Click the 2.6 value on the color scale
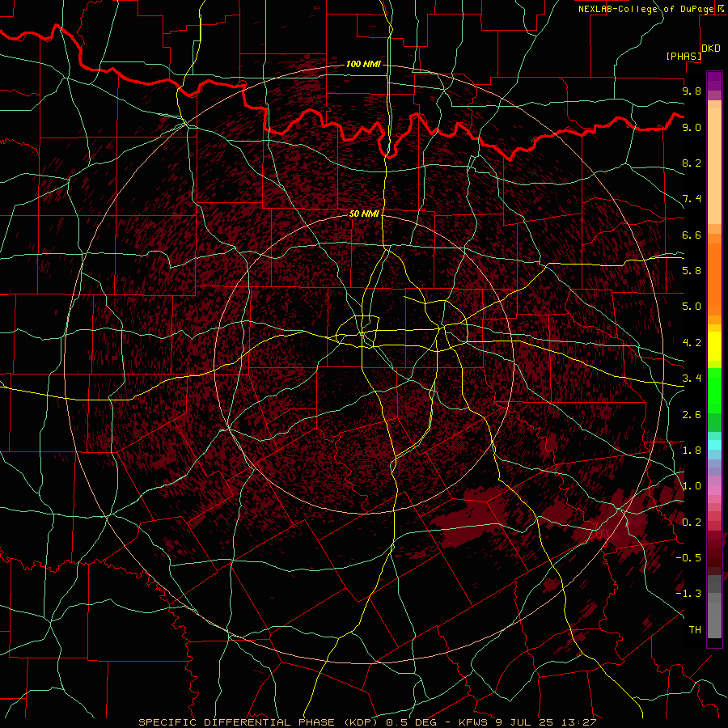Screen dimensions: 728x728 point(692,415)
